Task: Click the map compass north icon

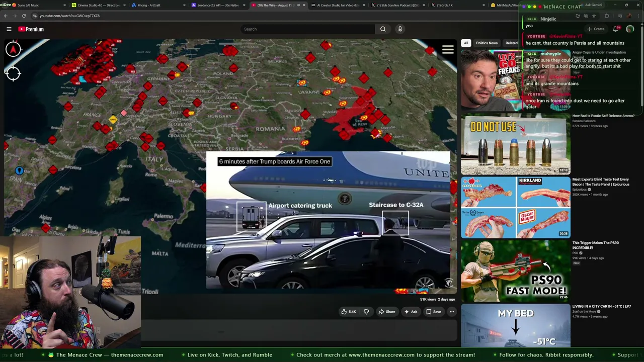Action: 13,49
